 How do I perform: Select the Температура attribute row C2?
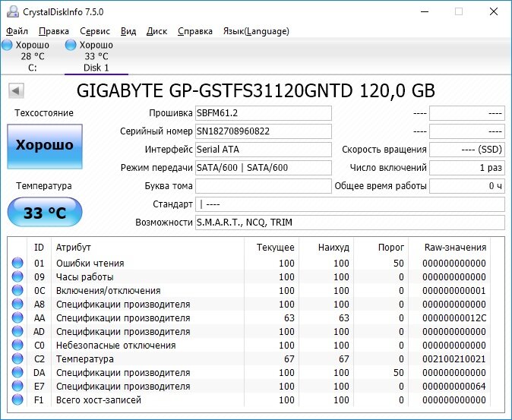point(249,359)
